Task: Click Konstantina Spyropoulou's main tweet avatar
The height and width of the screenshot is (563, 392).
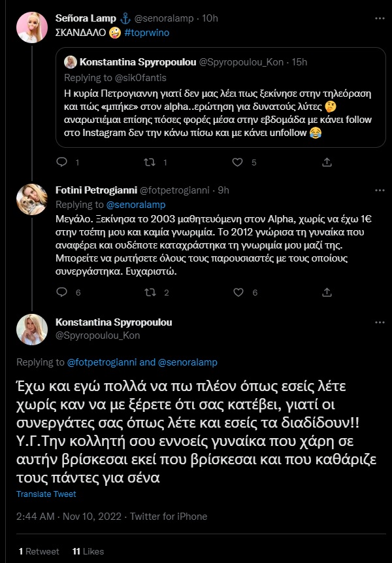Action: 31,330
